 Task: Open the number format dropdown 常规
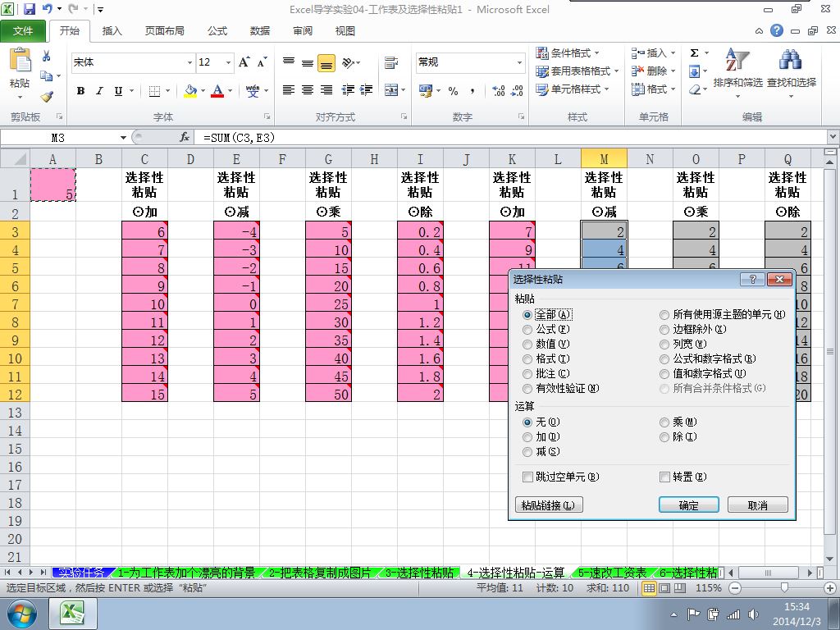click(519, 62)
